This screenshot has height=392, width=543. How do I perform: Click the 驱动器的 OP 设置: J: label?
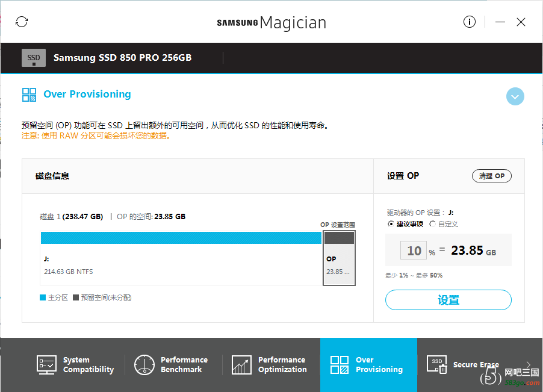pyautogui.click(x=420, y=213)
